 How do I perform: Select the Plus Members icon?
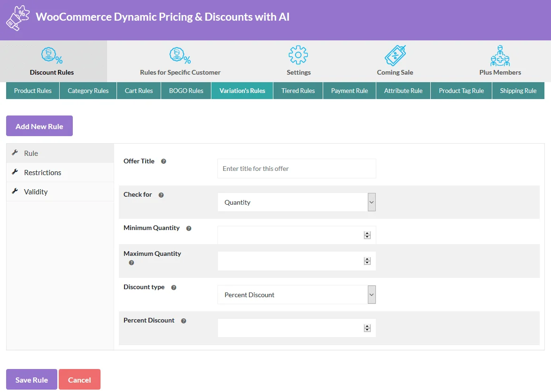click(x=500, y=54)
